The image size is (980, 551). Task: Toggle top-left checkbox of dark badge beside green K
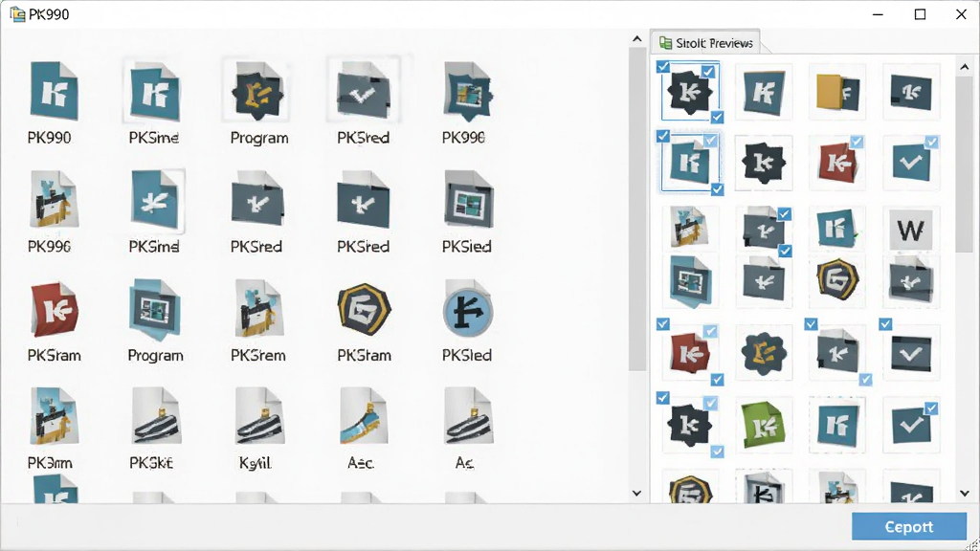(x=663, y=398)
